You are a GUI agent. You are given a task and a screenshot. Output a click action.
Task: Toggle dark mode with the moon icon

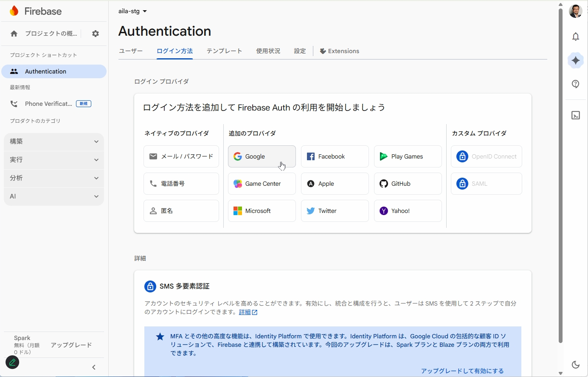[x=576, y=364]
